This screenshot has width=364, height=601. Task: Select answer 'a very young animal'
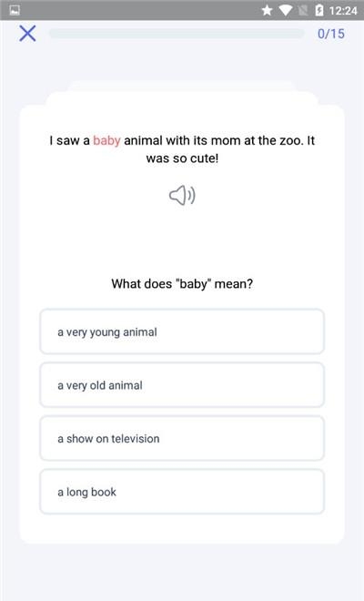(182, 331)
